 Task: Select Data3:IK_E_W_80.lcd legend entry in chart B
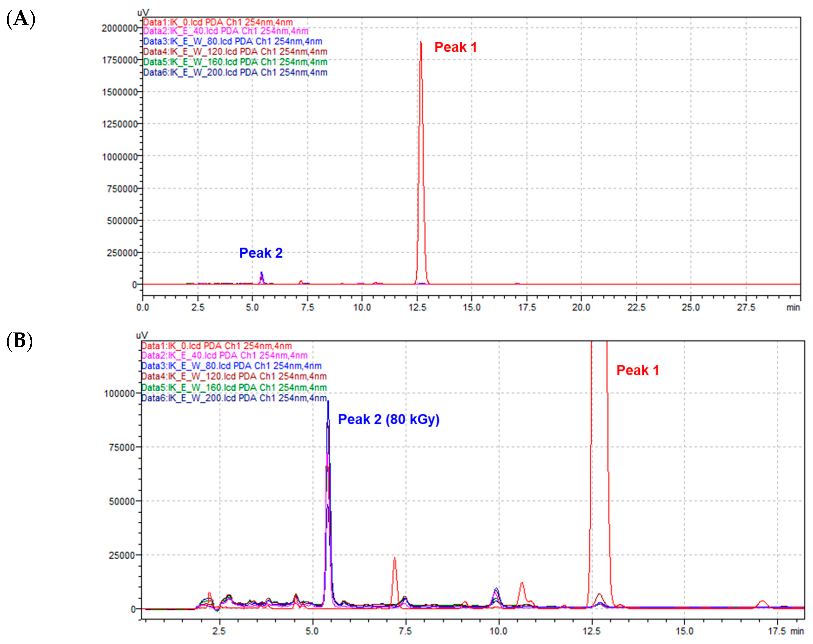click(231, 366)
